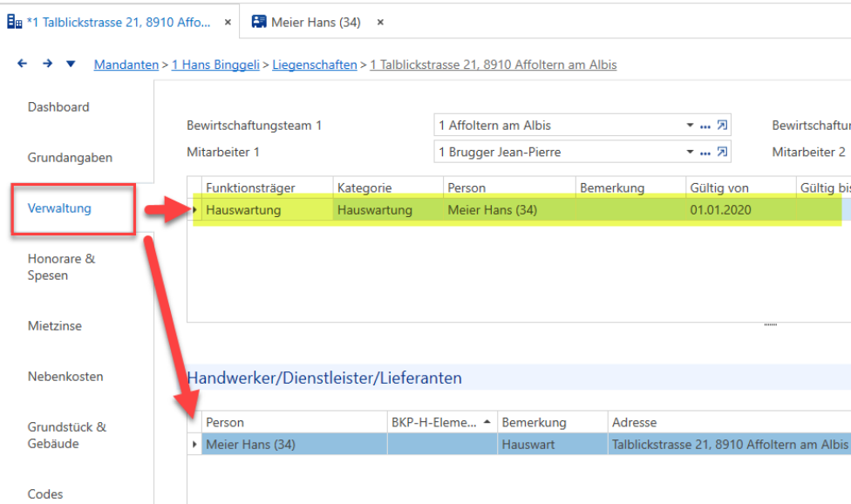Image resolution: width=851 pixels, height=504 pixels.
Task: Navigate back with the left arrow
Action: (x=23, y=64)
